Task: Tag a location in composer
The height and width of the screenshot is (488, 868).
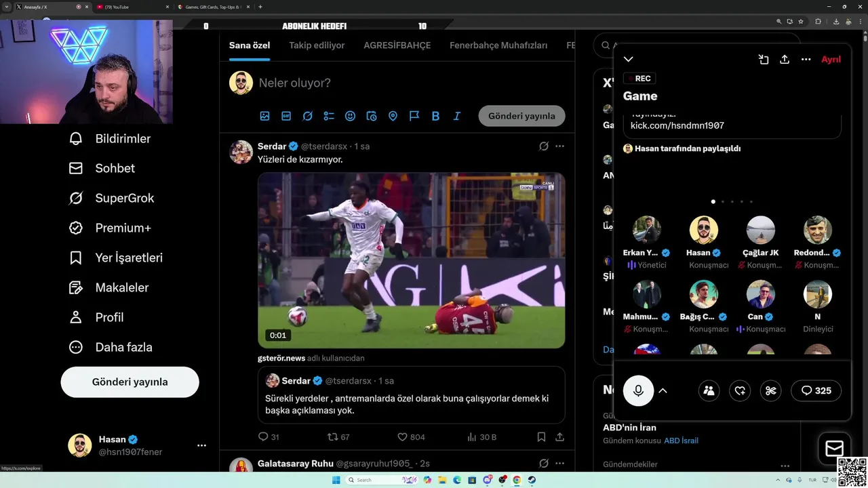Action: coord(393,116)
